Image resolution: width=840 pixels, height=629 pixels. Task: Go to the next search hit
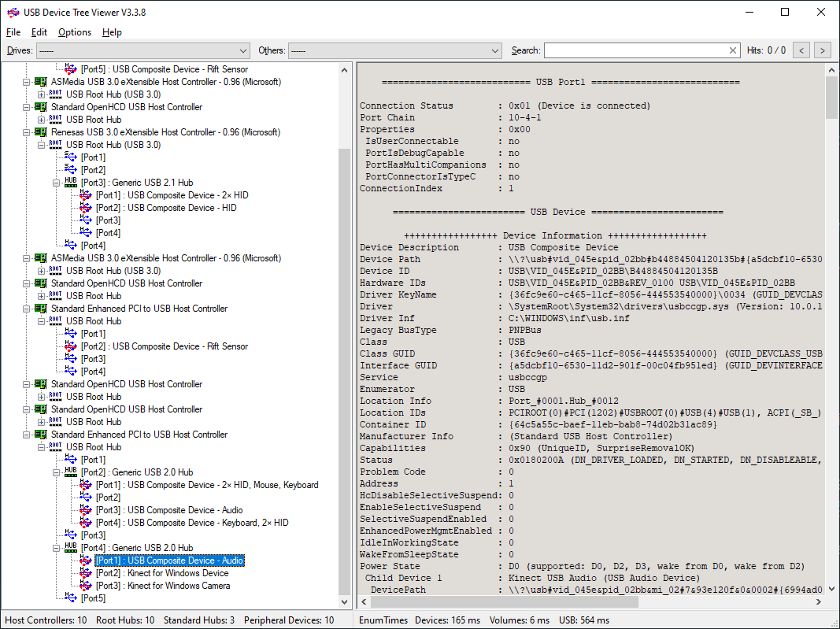coord(823,50)
